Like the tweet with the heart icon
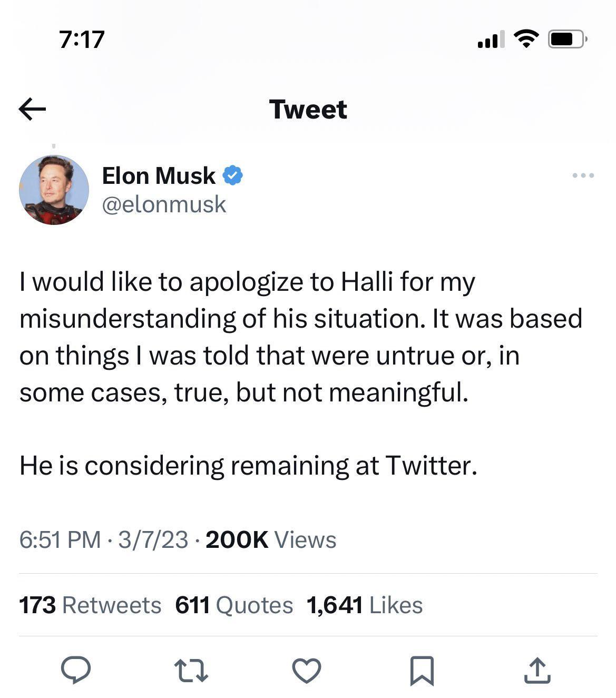The height and width of the screenshot is (698, 616). point(306,671)
